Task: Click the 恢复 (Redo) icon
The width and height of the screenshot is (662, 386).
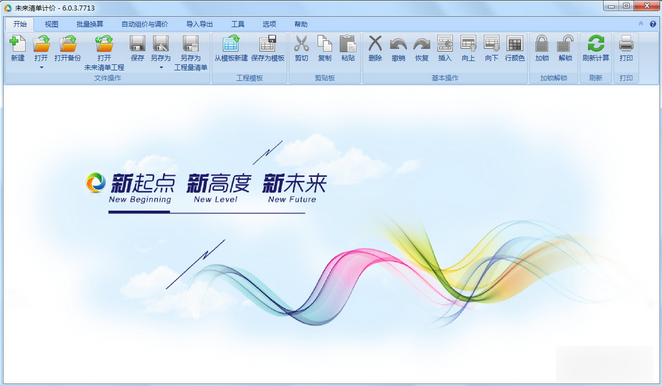Action: (x=421, y=43)
